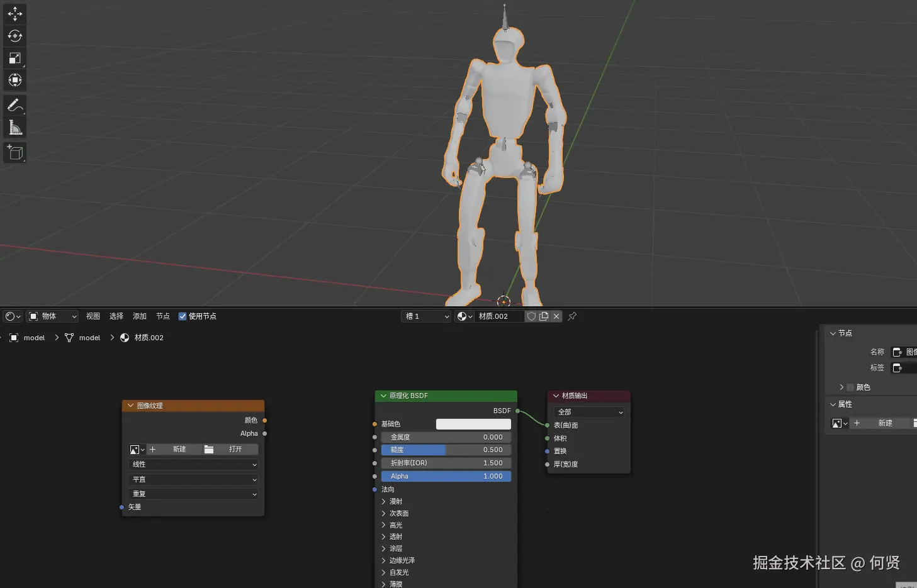Open the 线性 interpolation dropdown

point(193,465)
